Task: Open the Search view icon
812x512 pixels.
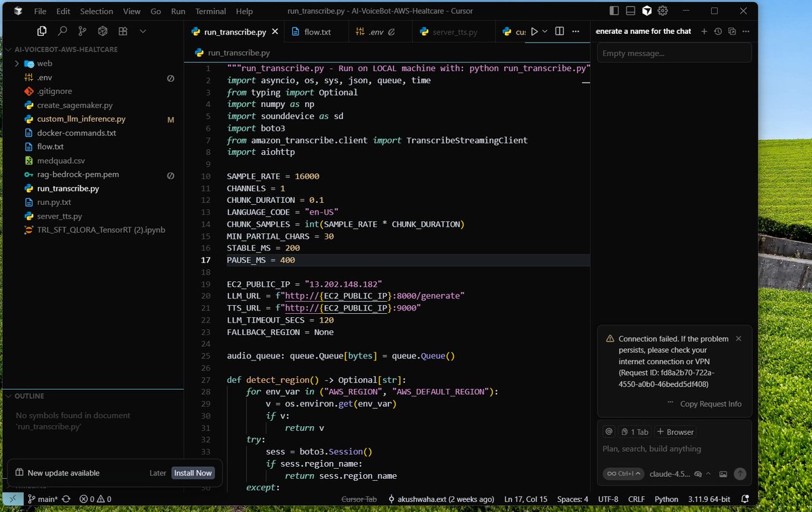Action: [62, 31]
